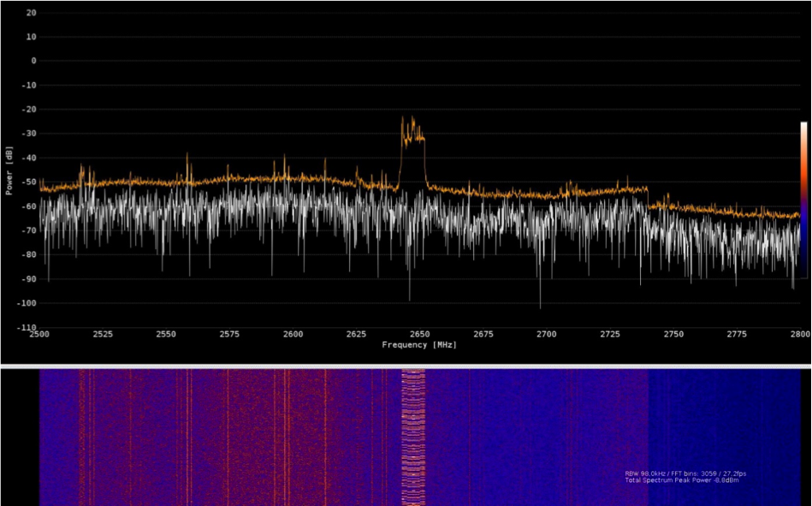Click the 0 dB power tick label
Screen dimensions: 812x506
point(33,61)
